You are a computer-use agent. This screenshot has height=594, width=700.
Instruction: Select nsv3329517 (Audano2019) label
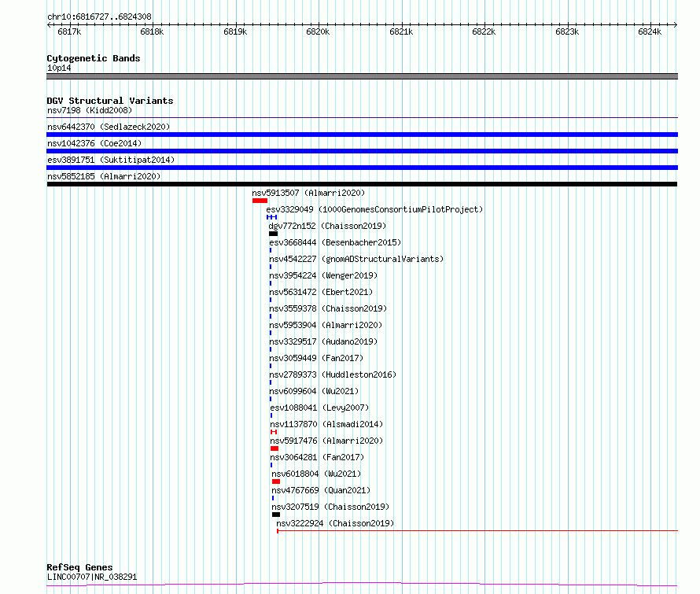(x=323, y=341)
